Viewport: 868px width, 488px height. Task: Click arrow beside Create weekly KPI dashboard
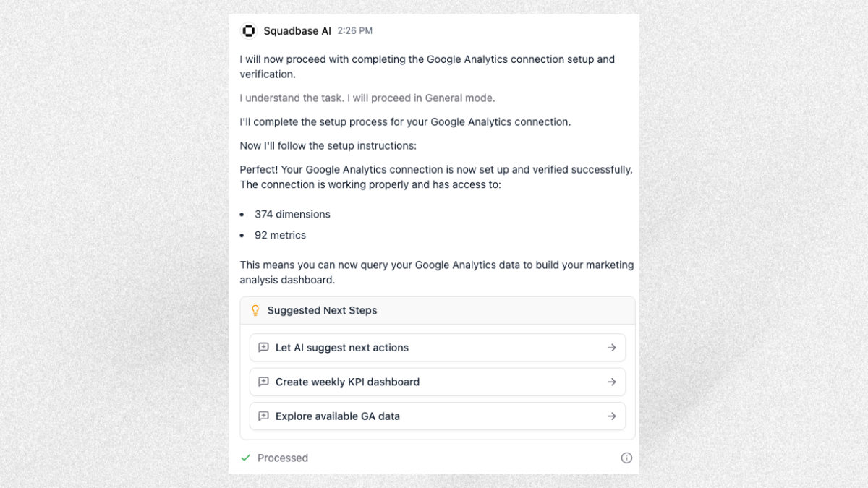click(612, 382)
